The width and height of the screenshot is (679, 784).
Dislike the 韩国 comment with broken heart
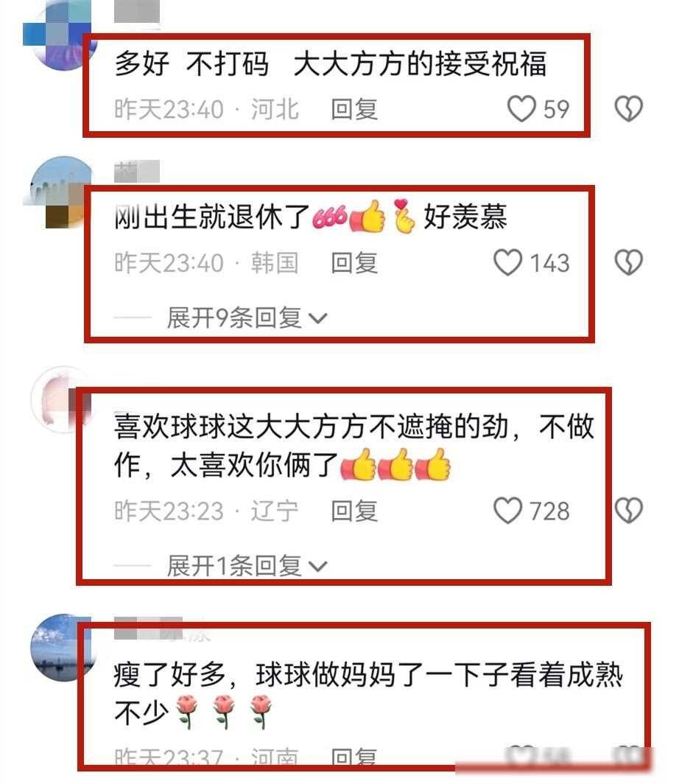click(628, 262)
